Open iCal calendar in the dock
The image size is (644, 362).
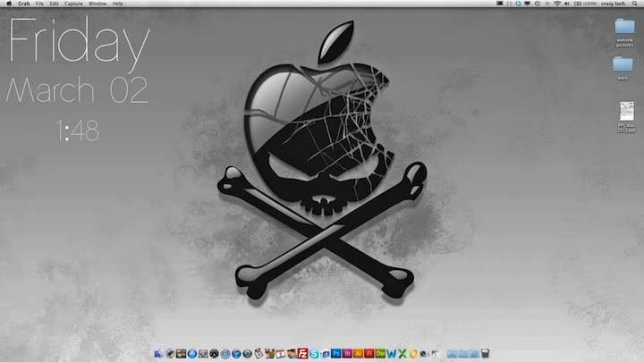281,353
